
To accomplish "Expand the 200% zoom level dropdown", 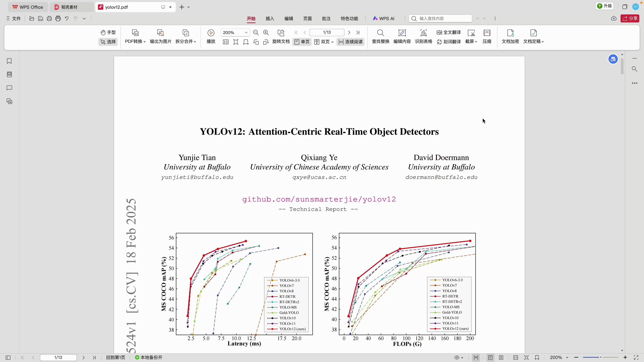I will pos(246,33).
